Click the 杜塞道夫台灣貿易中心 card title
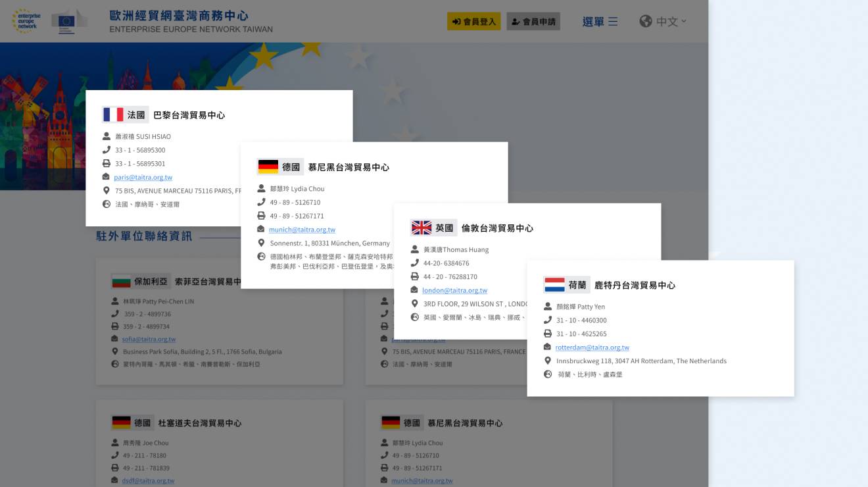The height and width of the screenshot is (487, 868). pyautogui.click(x=200, y=423)
